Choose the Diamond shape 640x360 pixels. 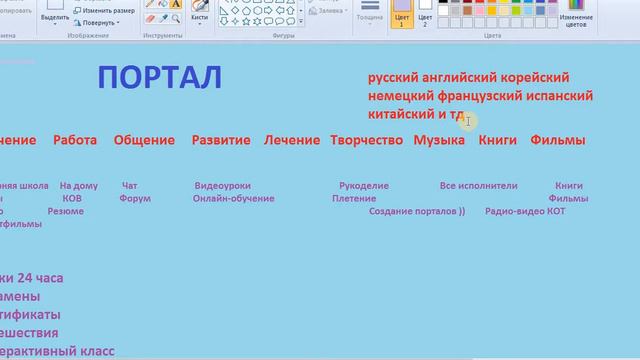(235, 11)
